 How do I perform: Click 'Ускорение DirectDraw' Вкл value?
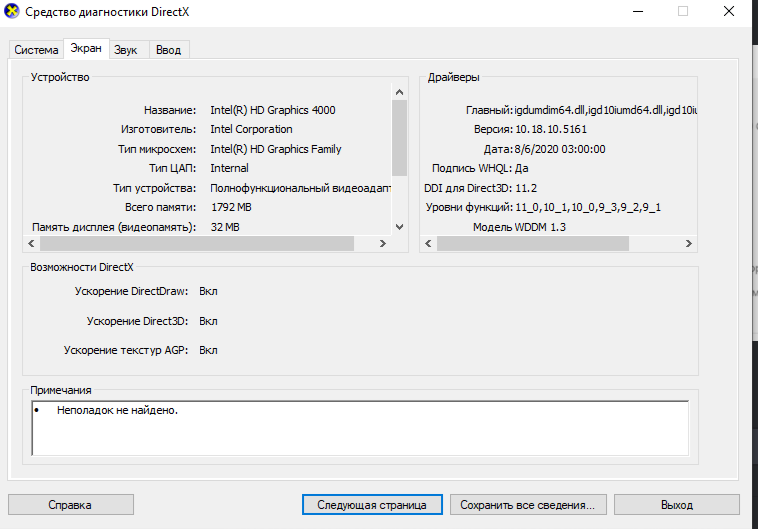(x=208, y=291)
